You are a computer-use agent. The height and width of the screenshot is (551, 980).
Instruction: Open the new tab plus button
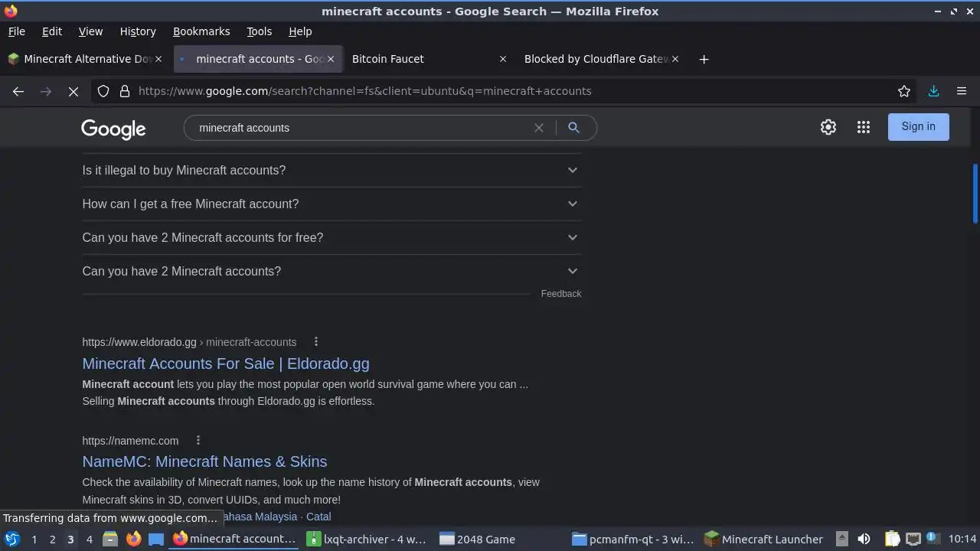point(704,59)
